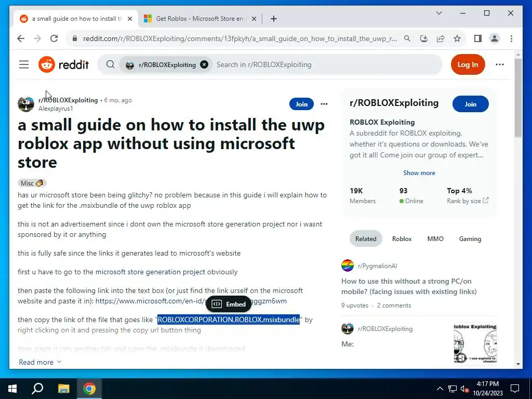Open the related r/ROBLOXExploiting post link
Viewport: 532px width, 399px height.
(385, 329)
